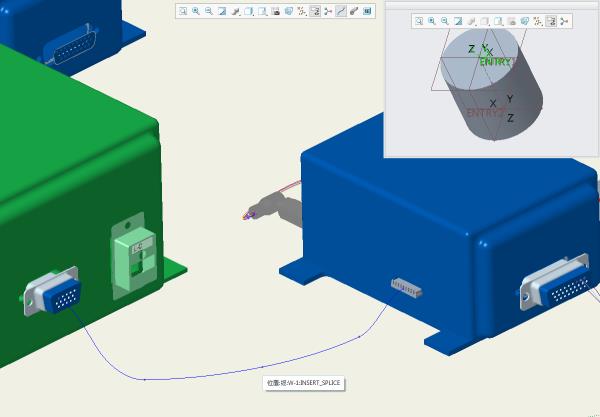This screenshot has width=600, height=417.
Task: Select the green ENTRY label in preview
Action: pos(495,62)
